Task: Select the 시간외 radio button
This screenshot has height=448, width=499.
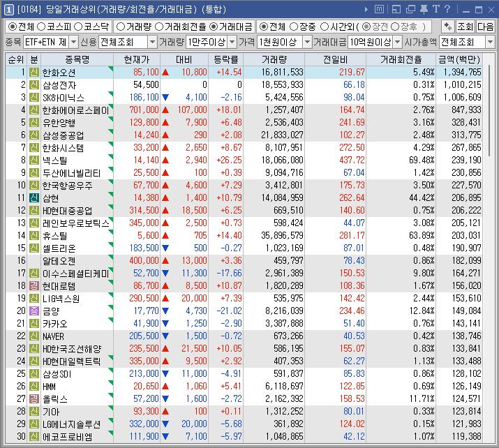Action: (324, 27)
